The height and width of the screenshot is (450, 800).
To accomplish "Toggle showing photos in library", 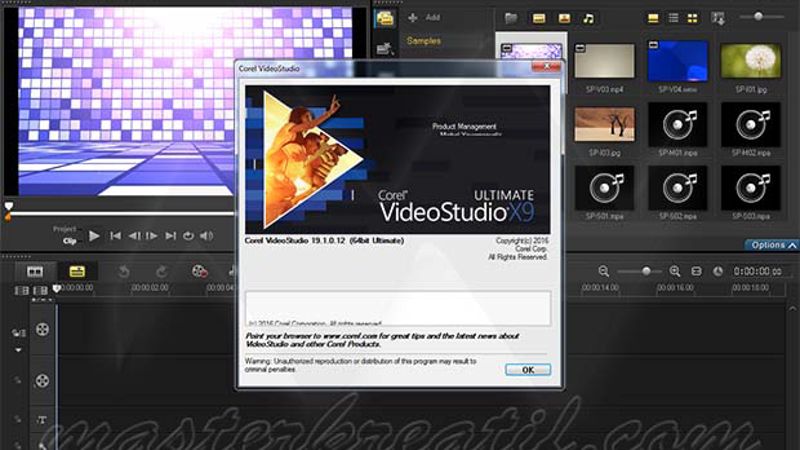I will pos(564,19).
